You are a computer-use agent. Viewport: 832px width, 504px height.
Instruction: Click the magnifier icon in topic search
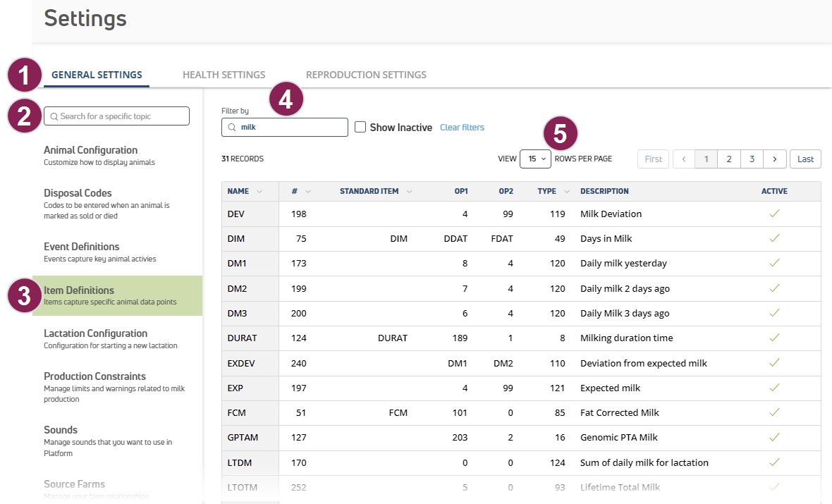click(54, 116)
